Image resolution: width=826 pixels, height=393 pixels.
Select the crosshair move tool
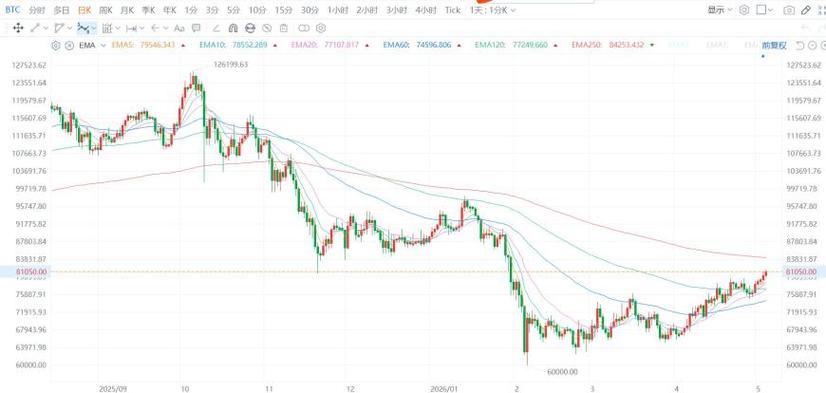18,28
